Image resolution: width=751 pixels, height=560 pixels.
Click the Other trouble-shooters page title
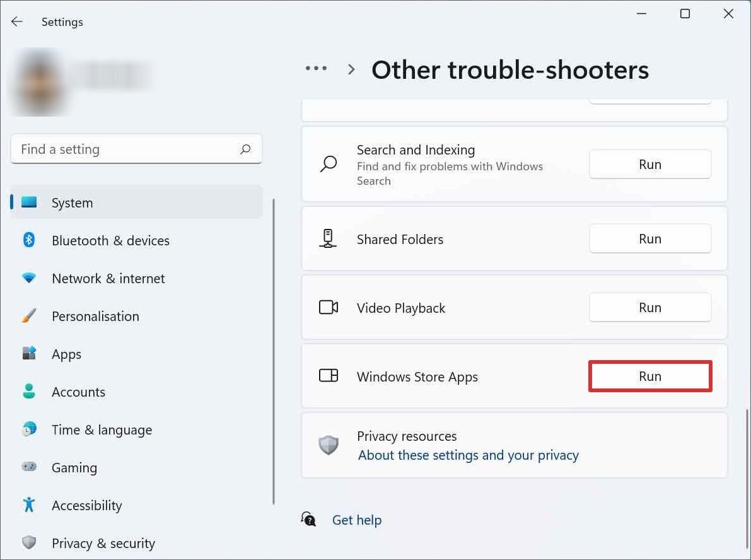click(x=510, y=70)
